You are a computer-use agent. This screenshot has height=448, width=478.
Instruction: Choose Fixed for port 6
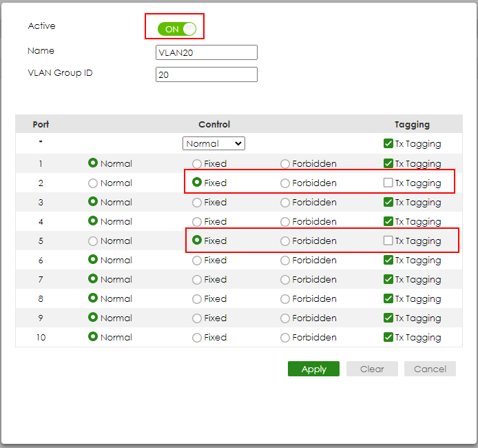pyautogui.click(x=197, y=261)
